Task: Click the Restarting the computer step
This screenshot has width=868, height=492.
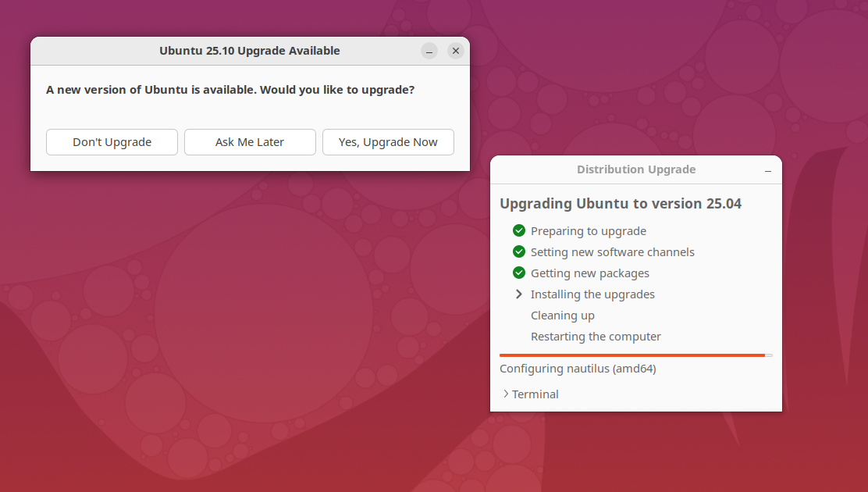Action: 596,337
